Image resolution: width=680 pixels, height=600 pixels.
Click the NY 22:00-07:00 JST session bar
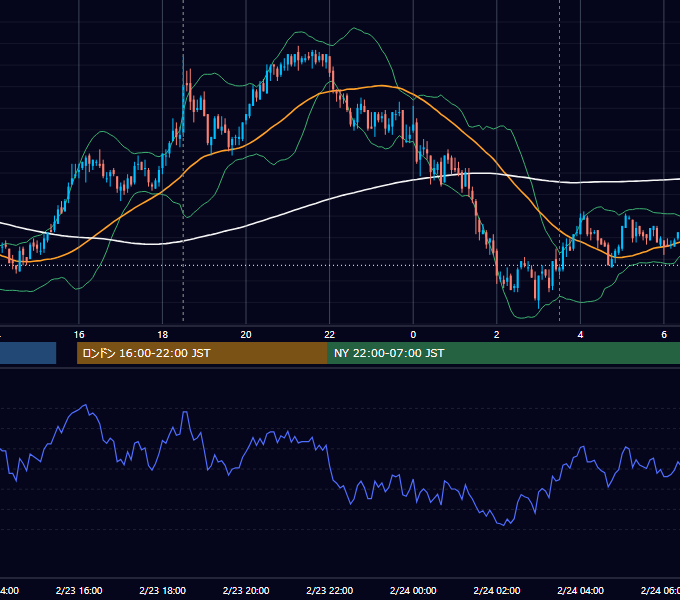503,353
